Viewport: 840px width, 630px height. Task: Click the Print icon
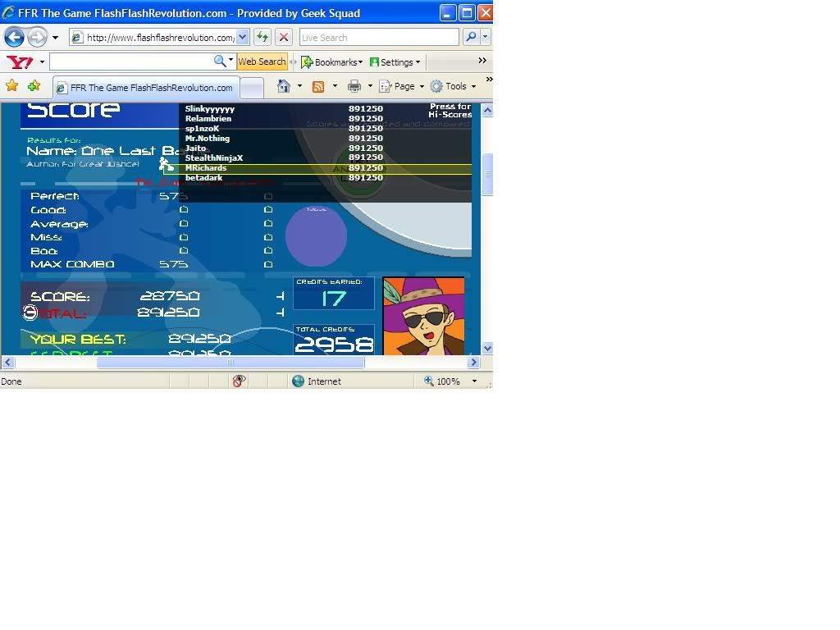pyautogui.click(x=354, y=86)
